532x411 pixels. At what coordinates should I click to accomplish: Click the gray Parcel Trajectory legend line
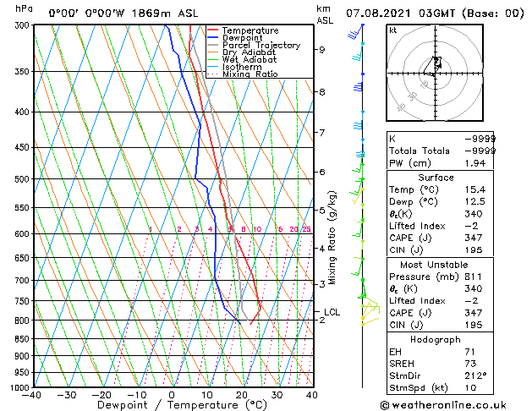coord(213,46)
